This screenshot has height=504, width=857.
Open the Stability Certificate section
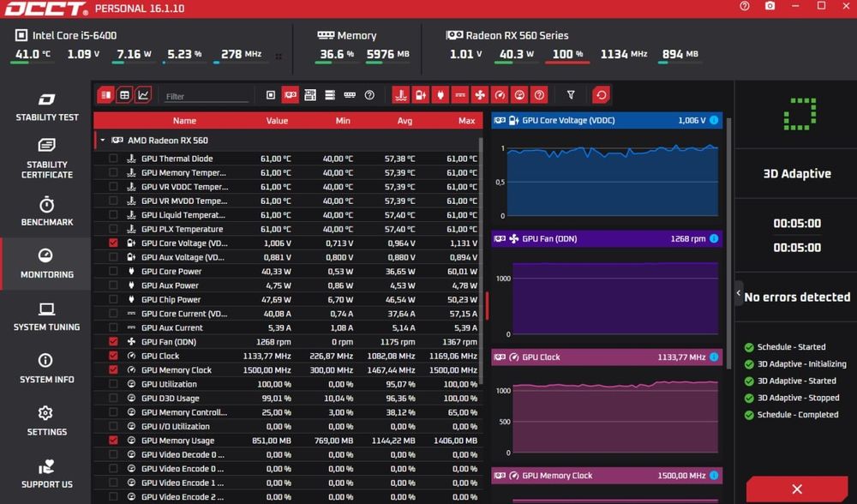pyautogui.click(x=46, y=159)
